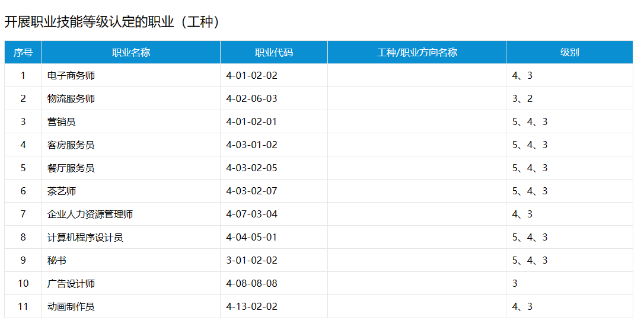Click code 4-13-02-02 cell
The height and width of the screenshot is (330, 644).
pyautogui.click(x=274, y=307)
